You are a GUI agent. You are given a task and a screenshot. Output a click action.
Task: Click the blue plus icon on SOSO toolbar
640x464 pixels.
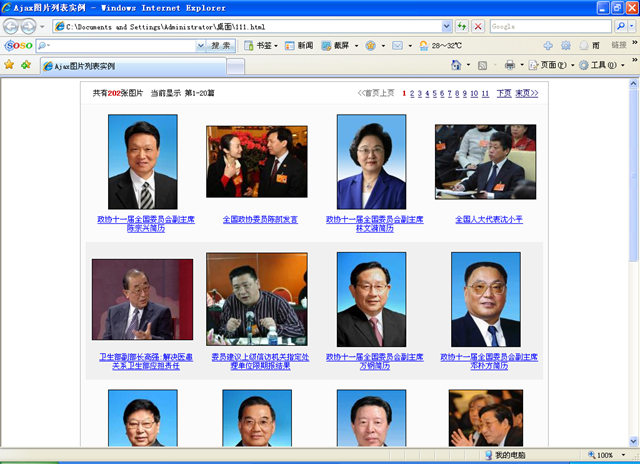point(548,46)
